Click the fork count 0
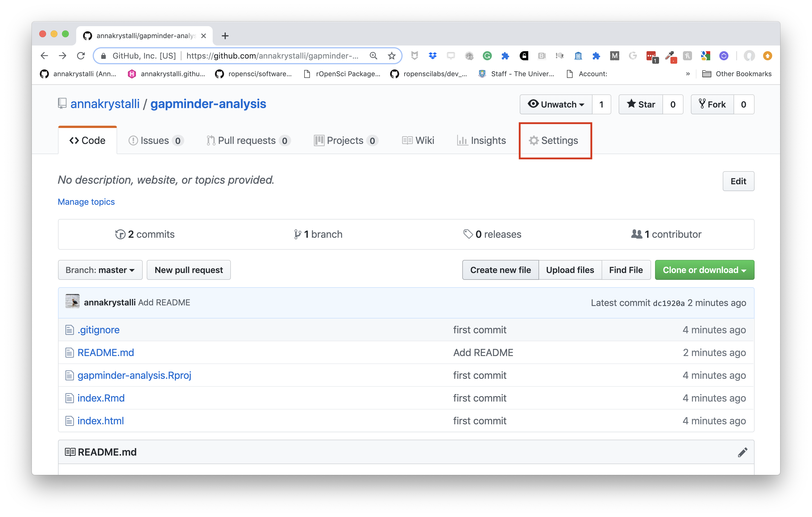 pyautogui.click(x=743, y=105)
